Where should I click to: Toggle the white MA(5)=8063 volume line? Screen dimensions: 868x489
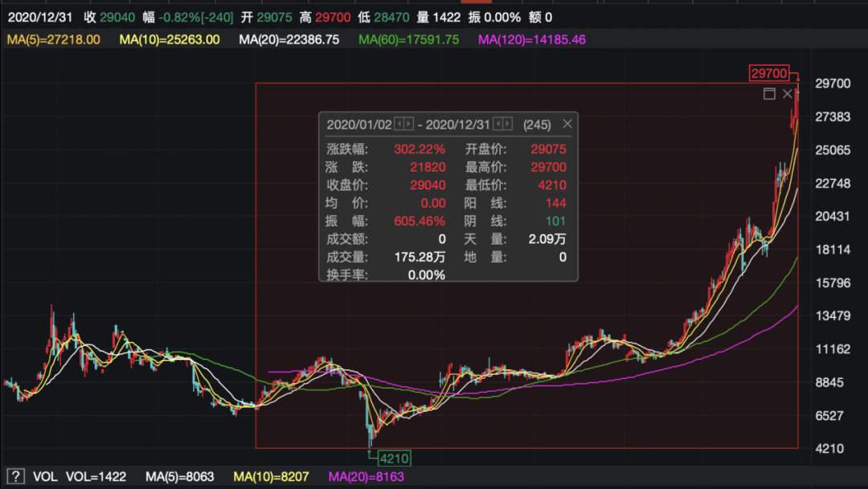(x=182, y=476)
